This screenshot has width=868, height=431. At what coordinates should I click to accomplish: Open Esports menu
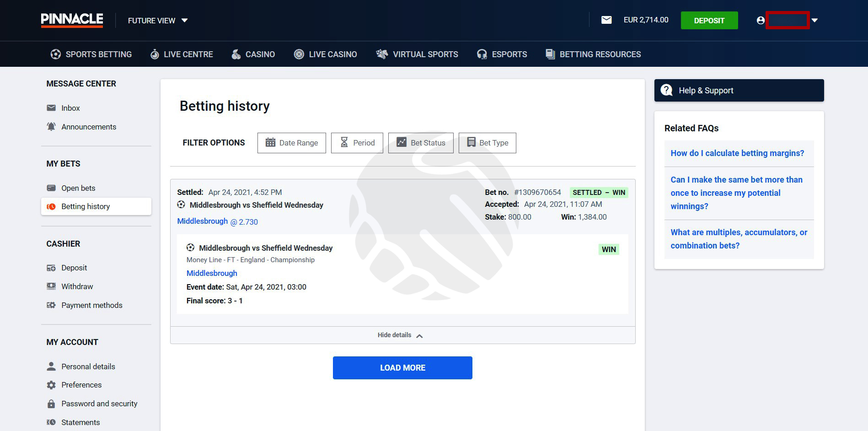point(502,54)
